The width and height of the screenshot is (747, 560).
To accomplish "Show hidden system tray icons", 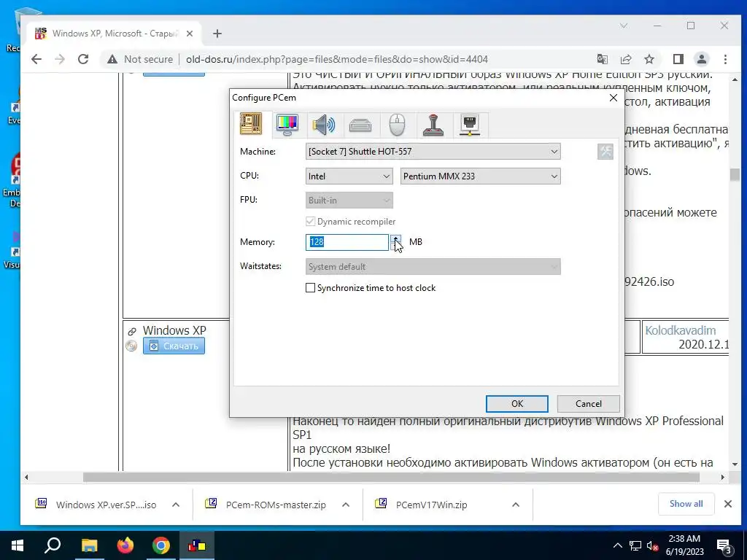I will tap(617, 545).
